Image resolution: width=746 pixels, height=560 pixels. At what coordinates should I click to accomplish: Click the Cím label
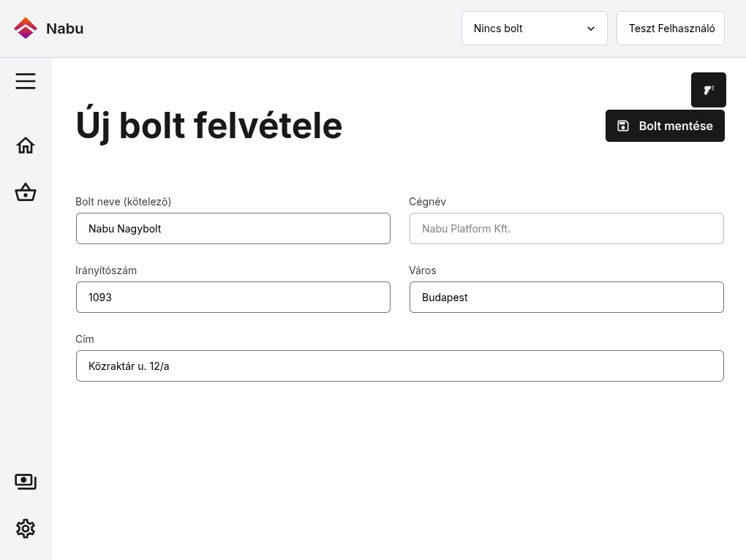point(85,339)
